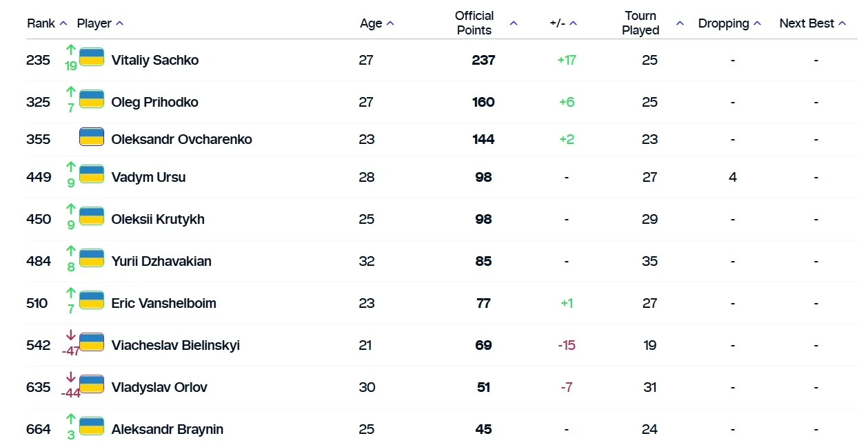Click the rank-down arrow for Viacheslav Bielinskyi
This screenshot has height=447, width=868.
click(x=70, y=335)
